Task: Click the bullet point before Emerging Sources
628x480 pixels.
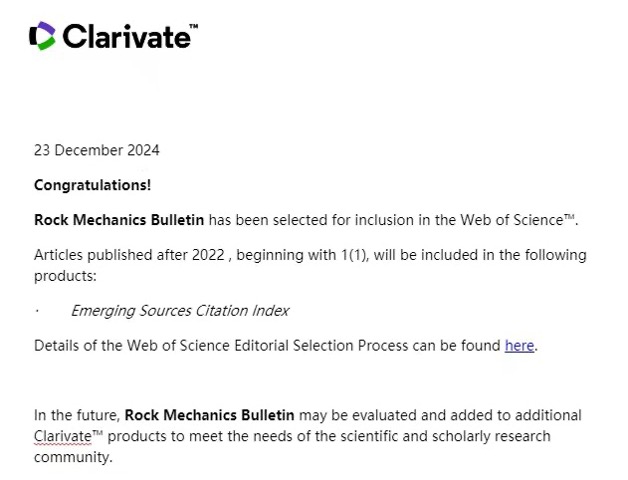Action: point(37,311)
